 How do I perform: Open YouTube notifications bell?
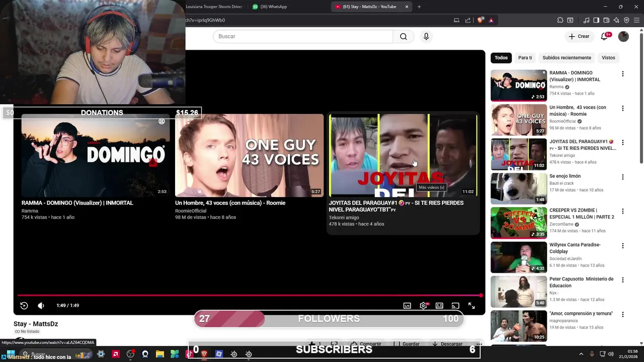tap(605, 36)
